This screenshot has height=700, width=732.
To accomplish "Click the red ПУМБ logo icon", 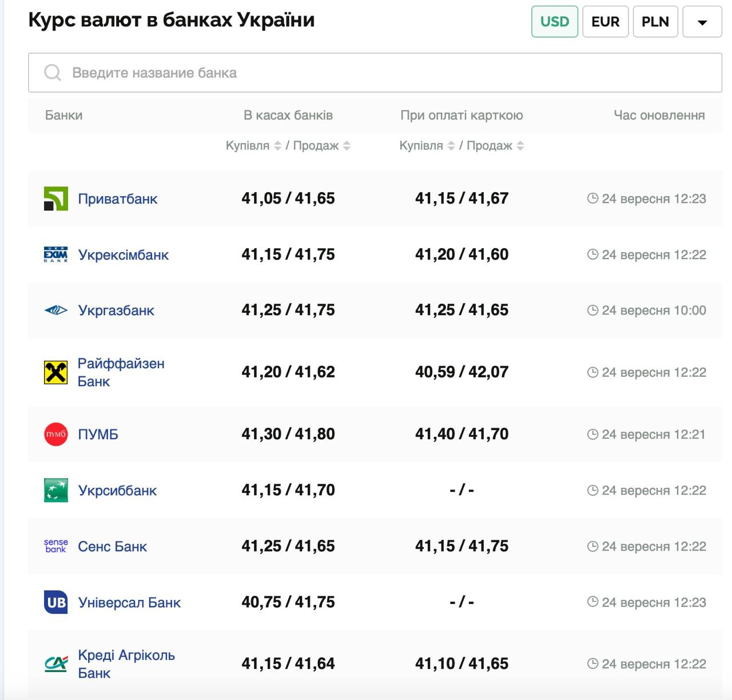I will pyautogui.click(x=56, y=434).
